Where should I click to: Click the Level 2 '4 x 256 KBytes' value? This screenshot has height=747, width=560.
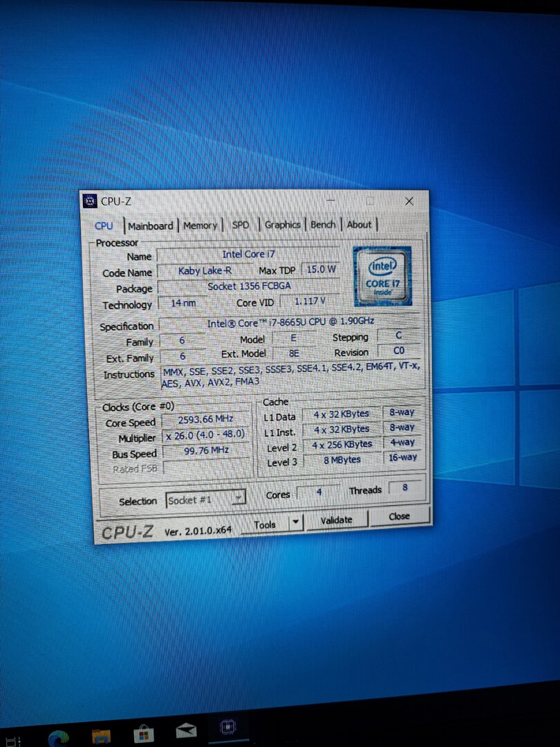point(342,445)
